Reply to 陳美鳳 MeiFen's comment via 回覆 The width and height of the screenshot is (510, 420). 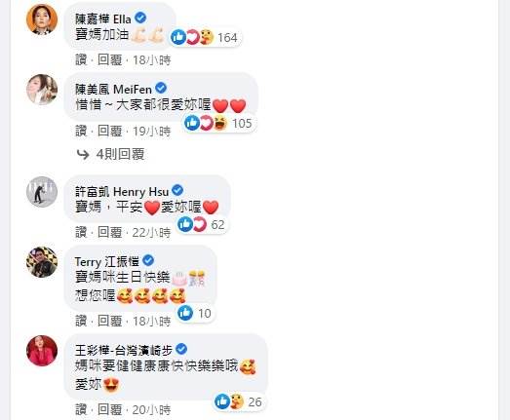click(x=110, y=131)
